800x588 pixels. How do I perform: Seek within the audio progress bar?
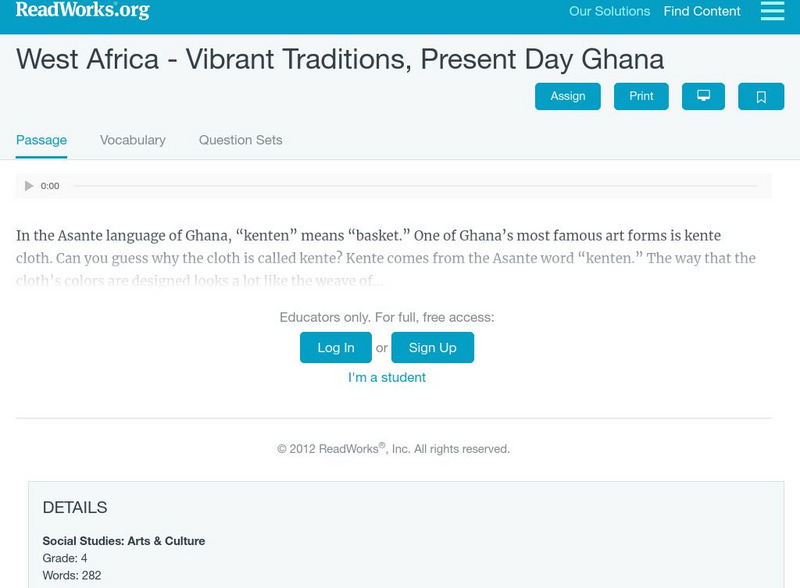[420, 185]
